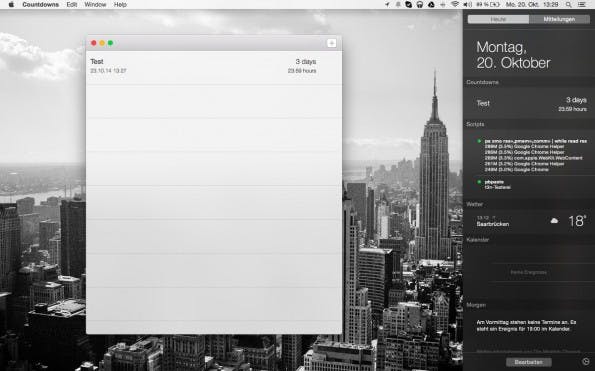Open the Countdowns application menu
Screen dimensions: 595x371
41,5
